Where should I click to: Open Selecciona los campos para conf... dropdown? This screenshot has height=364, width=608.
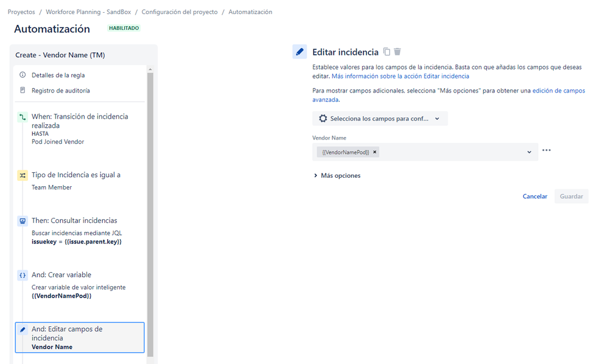[x=380, y=119]
